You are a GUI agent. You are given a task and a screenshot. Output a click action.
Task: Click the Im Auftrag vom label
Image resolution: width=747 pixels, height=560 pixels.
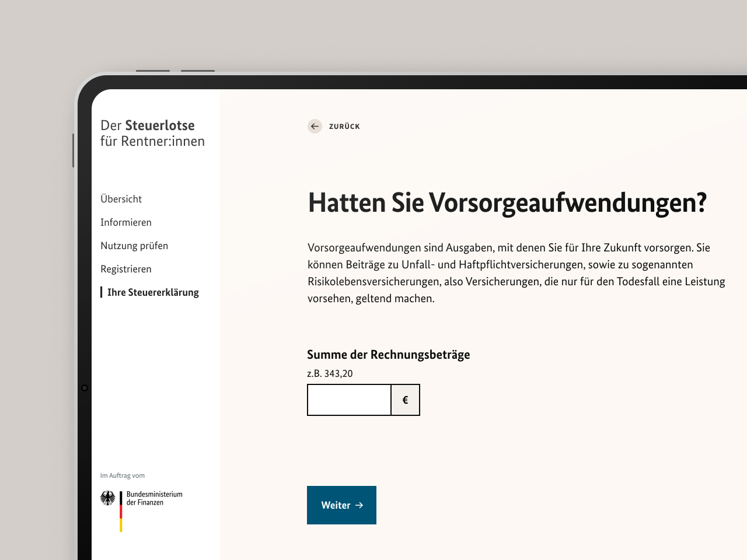tap(123, 475)
